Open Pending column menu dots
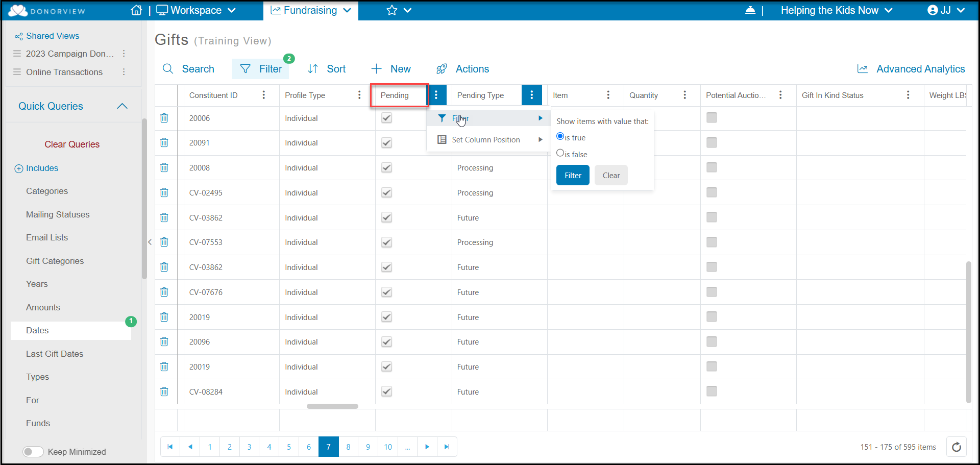 point(436,95)
